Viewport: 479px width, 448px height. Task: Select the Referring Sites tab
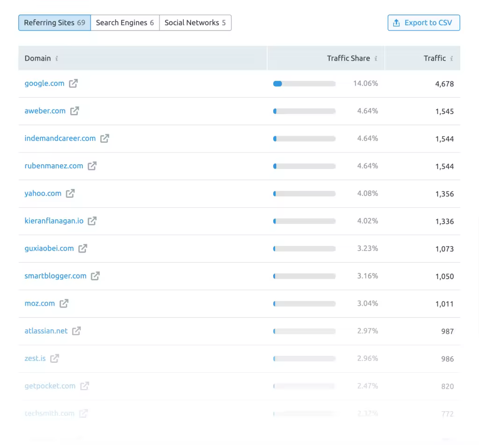click(55, 22)
